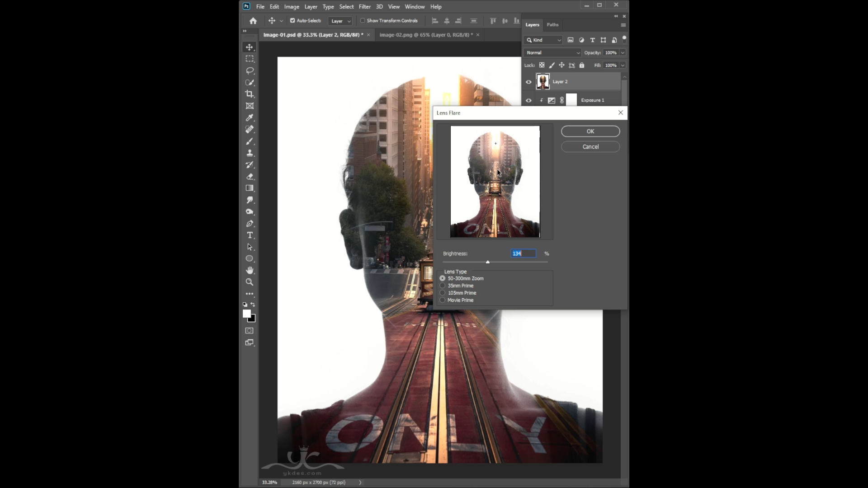Select the Zoom tool
Viewport: 868px width, 488px height.
(250, 282)
